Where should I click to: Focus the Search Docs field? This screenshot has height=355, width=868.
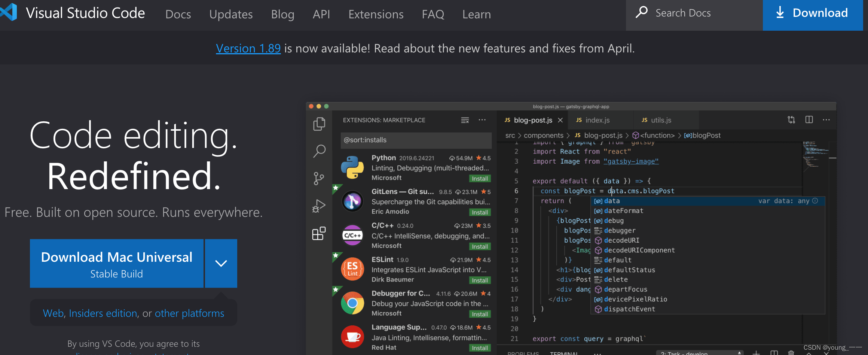point(694,15)
